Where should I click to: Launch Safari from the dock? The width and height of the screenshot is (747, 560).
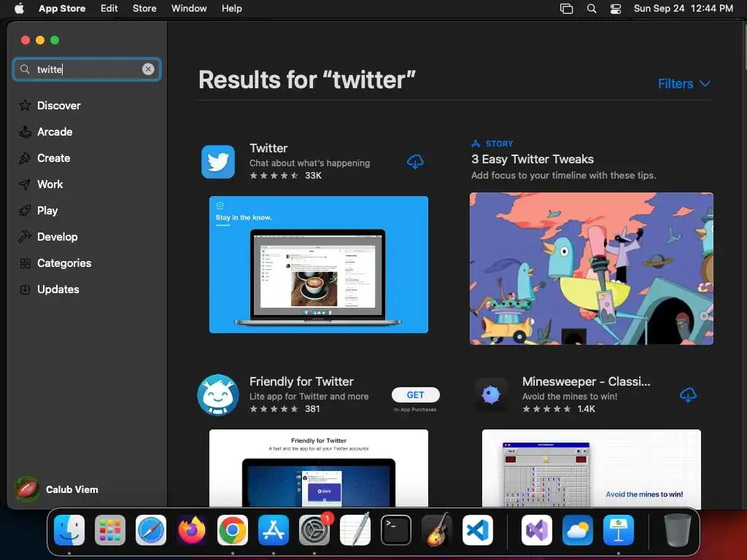[151, 529]
